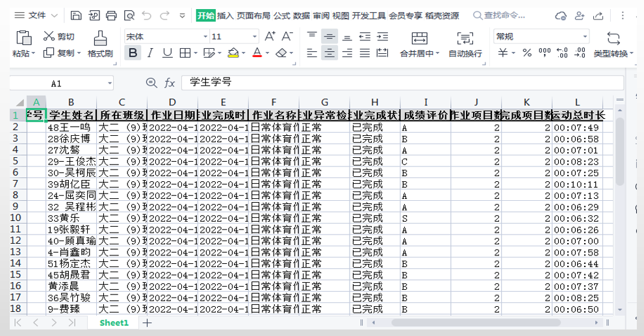Click the Cut (剪切) scissors icon
Screen dimensions: 644x336
(x=49, y=36)
